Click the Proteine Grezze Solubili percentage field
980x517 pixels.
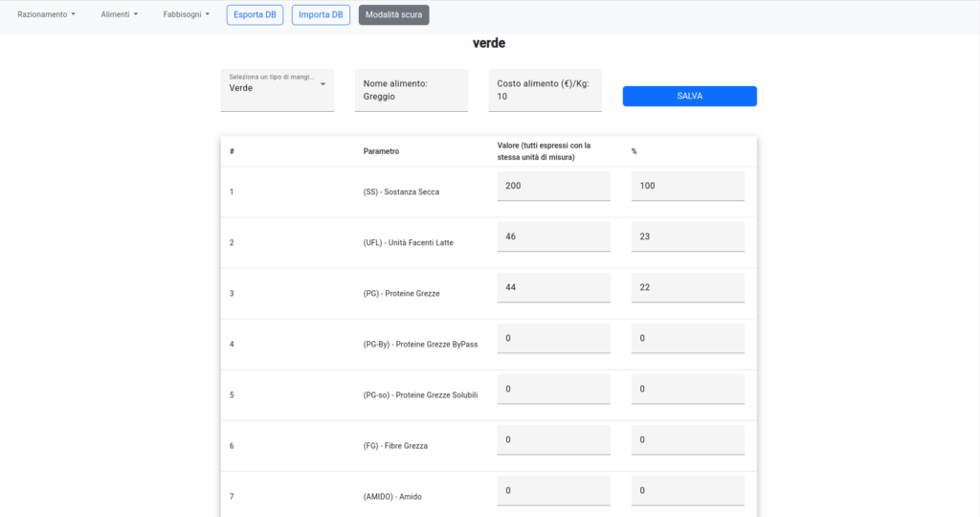pyautogui.click(x=687, y=389)
